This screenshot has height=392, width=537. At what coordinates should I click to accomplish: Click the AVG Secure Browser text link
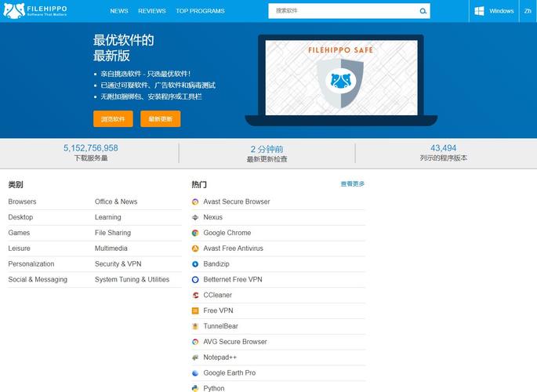click(x=235, y=342)
